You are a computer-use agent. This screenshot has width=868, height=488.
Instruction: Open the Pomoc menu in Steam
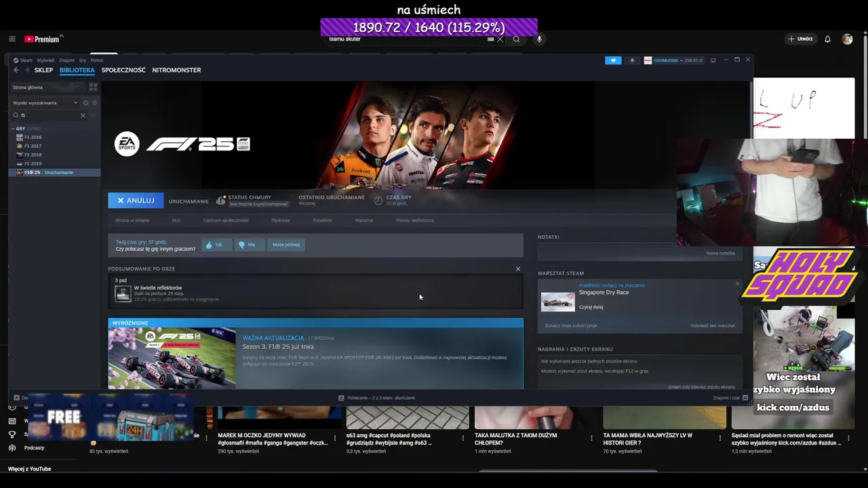click(x=97, y=60)
